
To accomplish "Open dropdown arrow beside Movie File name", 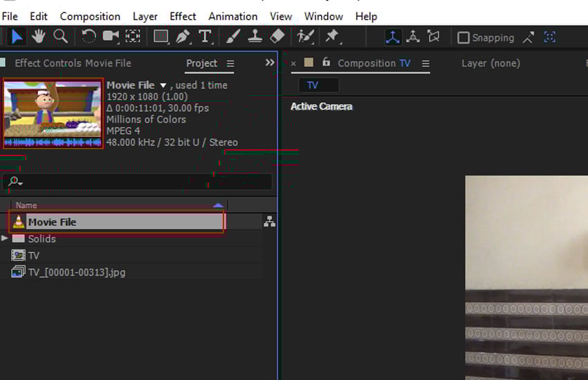I will [x=163, y=86].
